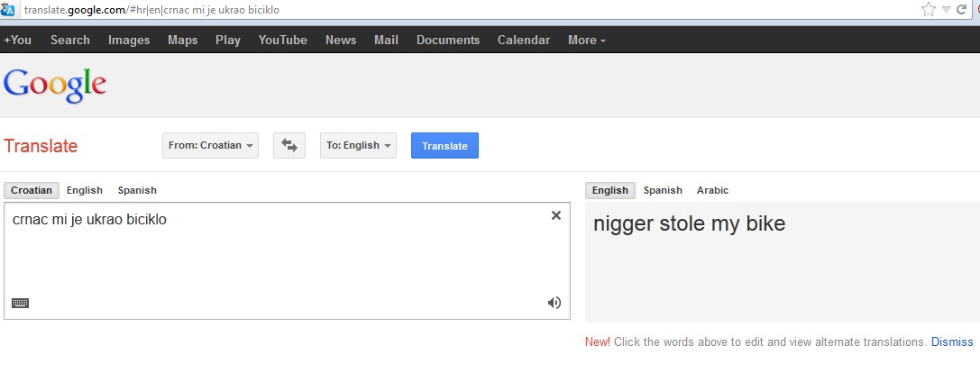Click the red Translate heading link
The width and height of the screenshot is (980, 373).
click(41, 146)
